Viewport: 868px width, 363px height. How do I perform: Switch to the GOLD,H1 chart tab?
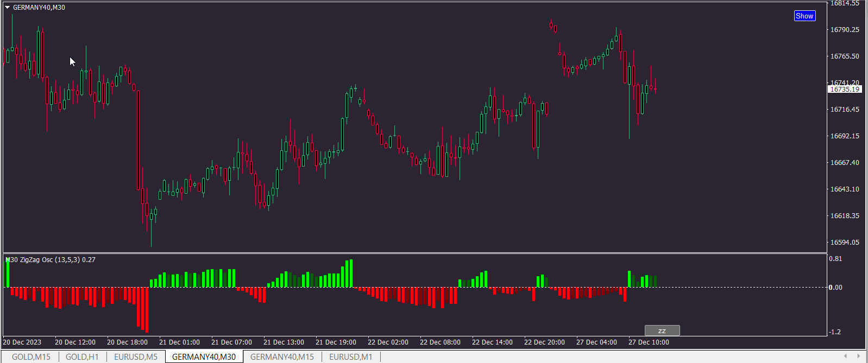pos(82,356)
